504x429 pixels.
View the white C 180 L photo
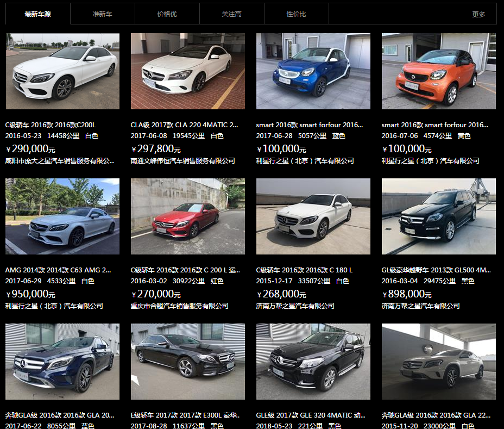click(x=313, y=216)
